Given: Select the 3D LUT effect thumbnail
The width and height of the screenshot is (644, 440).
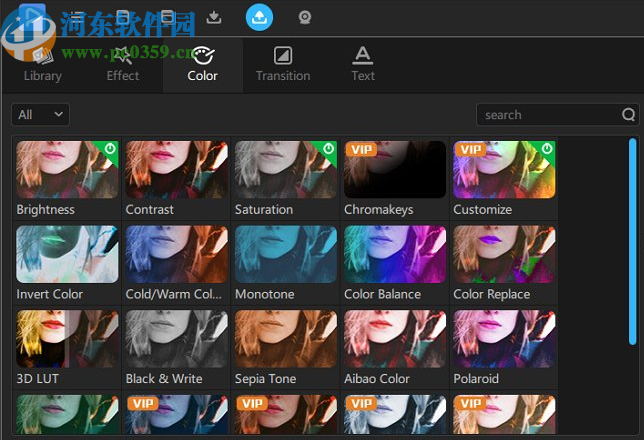Looking at the screenshot, I should tap(67, 339).
